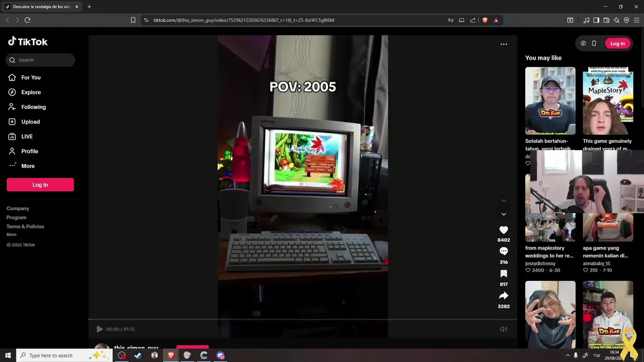Click the video progress bar

[302, 319]
